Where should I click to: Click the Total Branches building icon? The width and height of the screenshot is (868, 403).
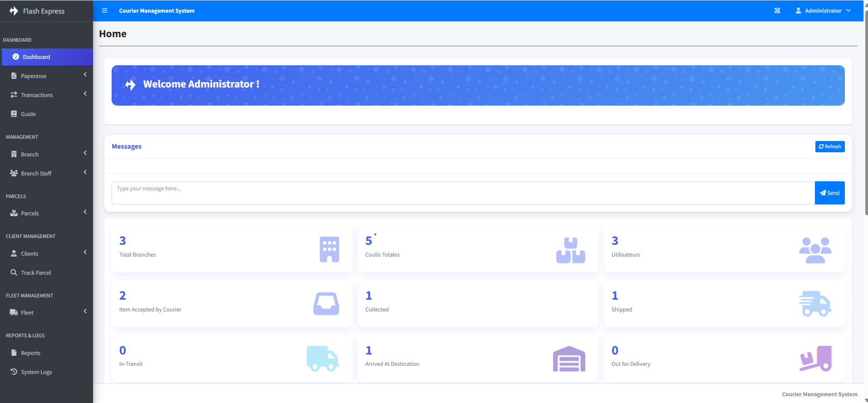pos(329,249)
